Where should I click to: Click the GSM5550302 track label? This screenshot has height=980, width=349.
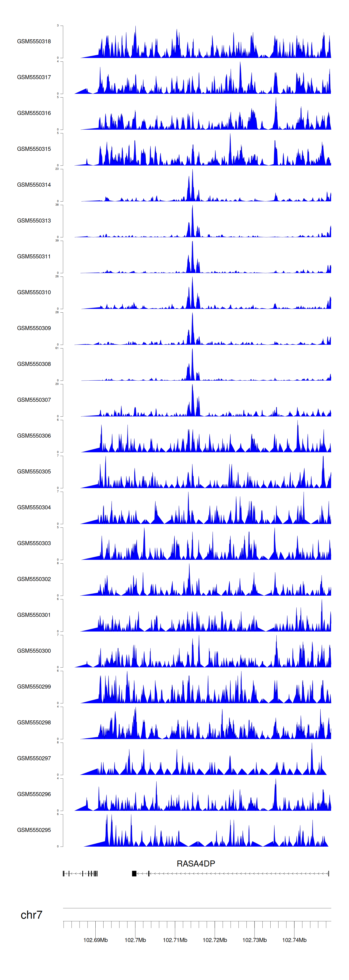(x=34, y=579)
